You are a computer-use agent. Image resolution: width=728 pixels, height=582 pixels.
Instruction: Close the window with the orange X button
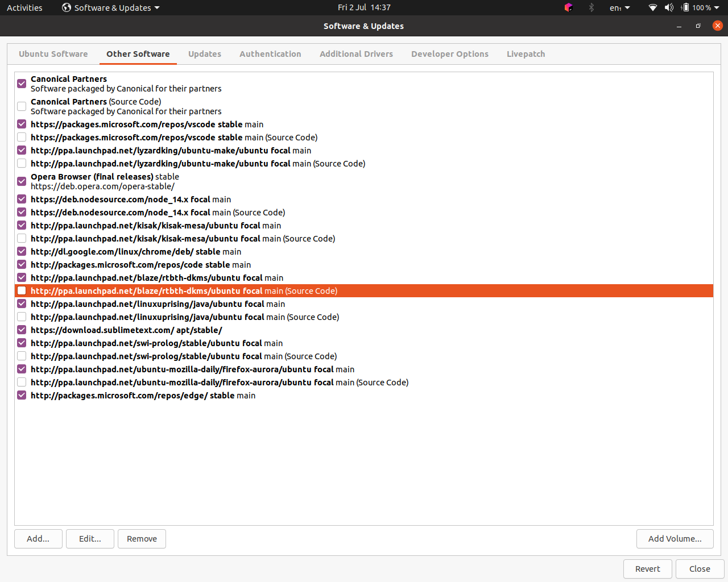(x=718, y=26)
